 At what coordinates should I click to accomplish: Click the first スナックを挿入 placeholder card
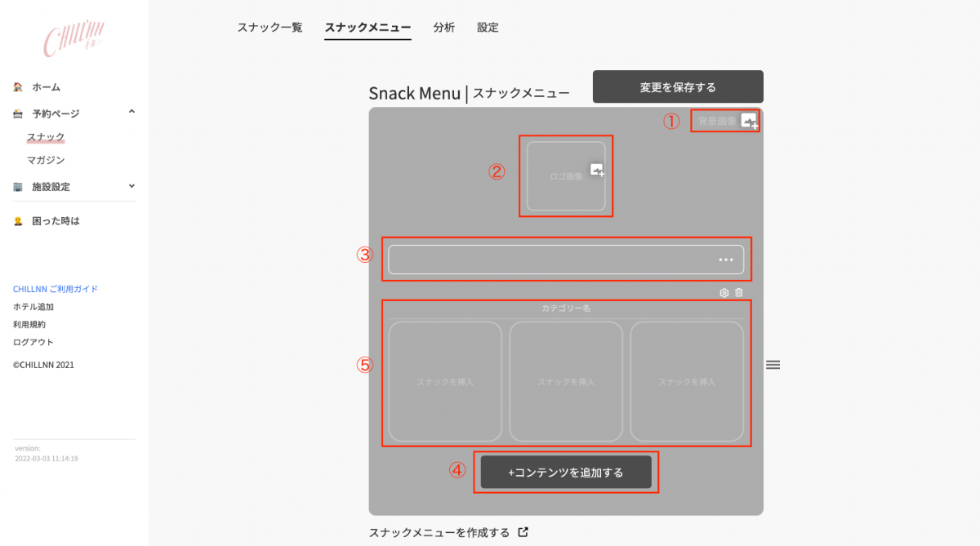[x=445, y=381]
